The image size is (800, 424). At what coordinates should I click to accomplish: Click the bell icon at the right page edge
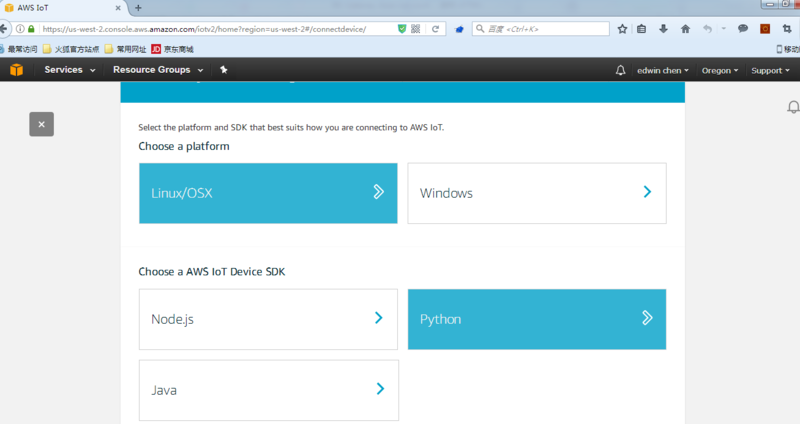(793, 107)
